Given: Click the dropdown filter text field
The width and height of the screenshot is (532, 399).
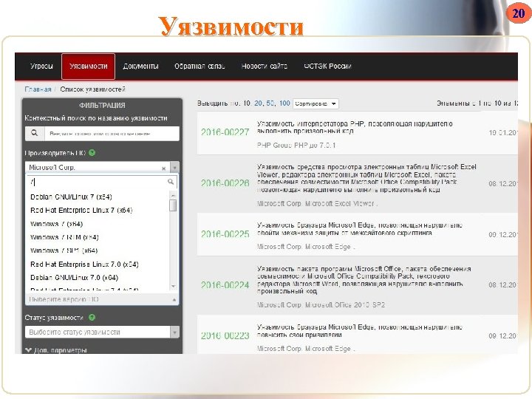Looking at the screenshot, I should coord(102,182).
